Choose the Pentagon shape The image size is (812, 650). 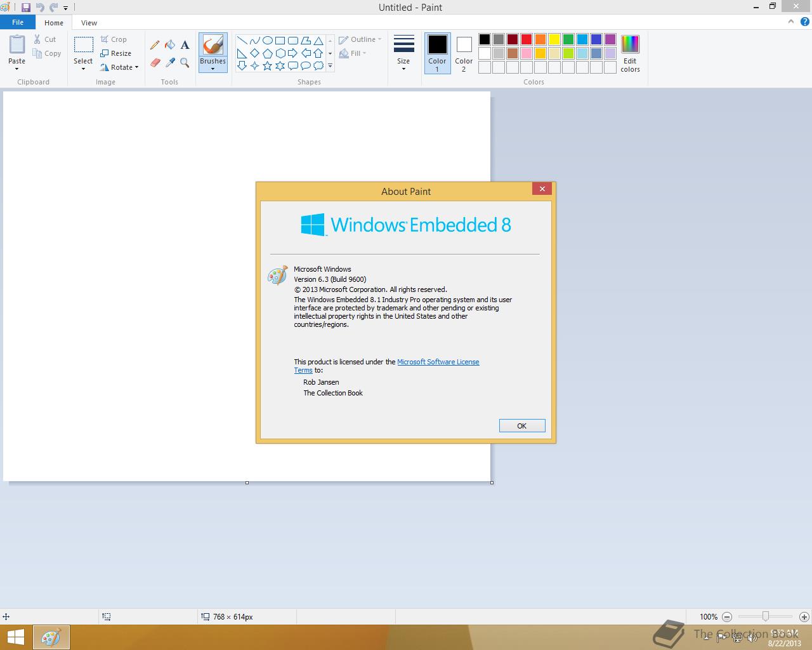pos(267,53)
